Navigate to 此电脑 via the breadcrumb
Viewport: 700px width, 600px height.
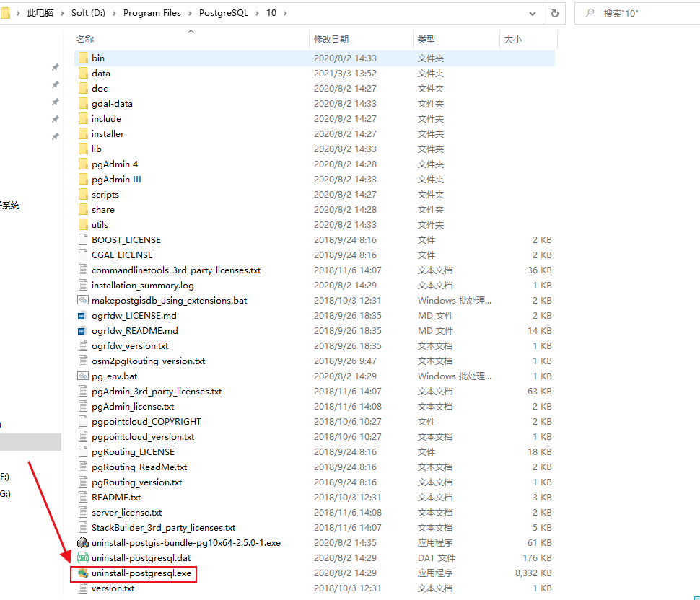[x=39, y=13]
